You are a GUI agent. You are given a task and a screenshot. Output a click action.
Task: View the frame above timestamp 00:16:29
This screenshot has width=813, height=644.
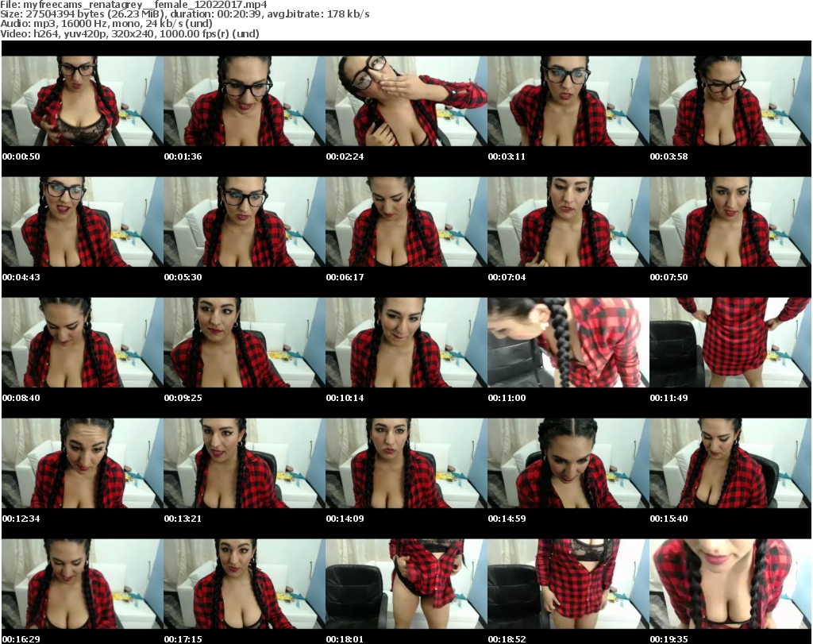pyautogui.click(x=83, y=584)
